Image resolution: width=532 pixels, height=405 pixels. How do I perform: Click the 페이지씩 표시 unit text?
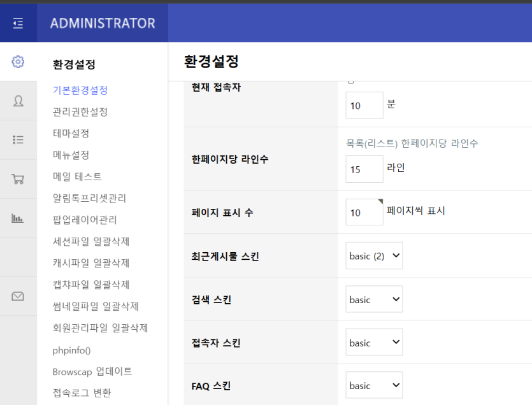[416, 211]
